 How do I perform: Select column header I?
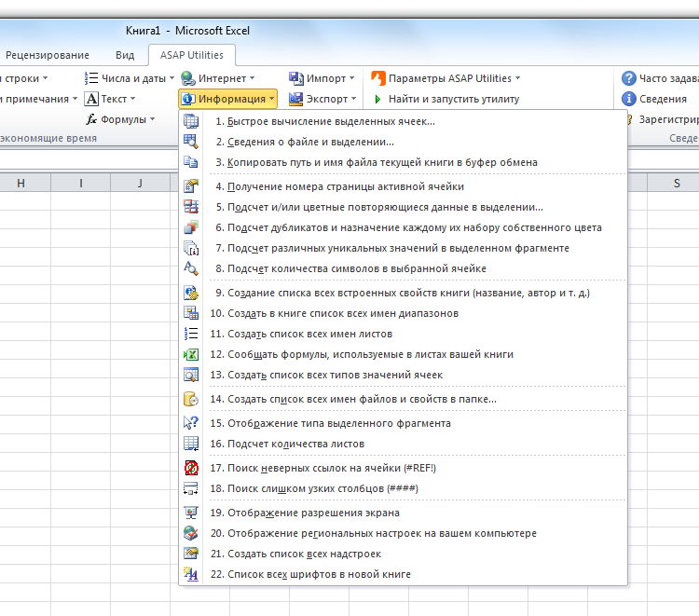point(81,183)
